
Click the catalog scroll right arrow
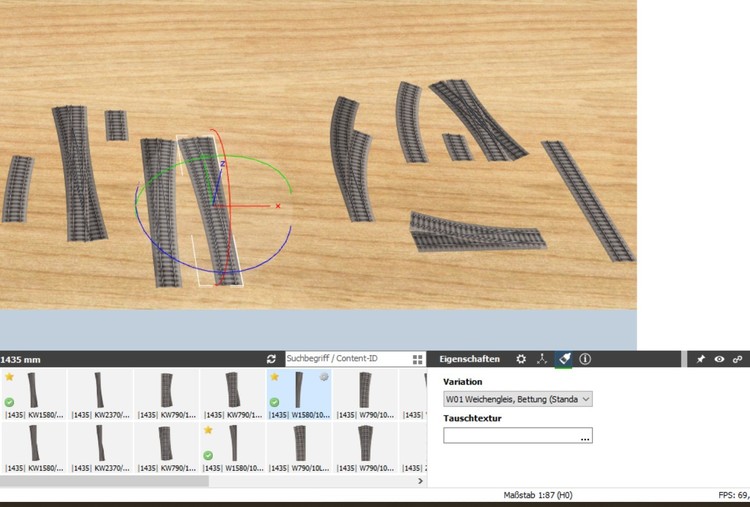coord(420,481)
